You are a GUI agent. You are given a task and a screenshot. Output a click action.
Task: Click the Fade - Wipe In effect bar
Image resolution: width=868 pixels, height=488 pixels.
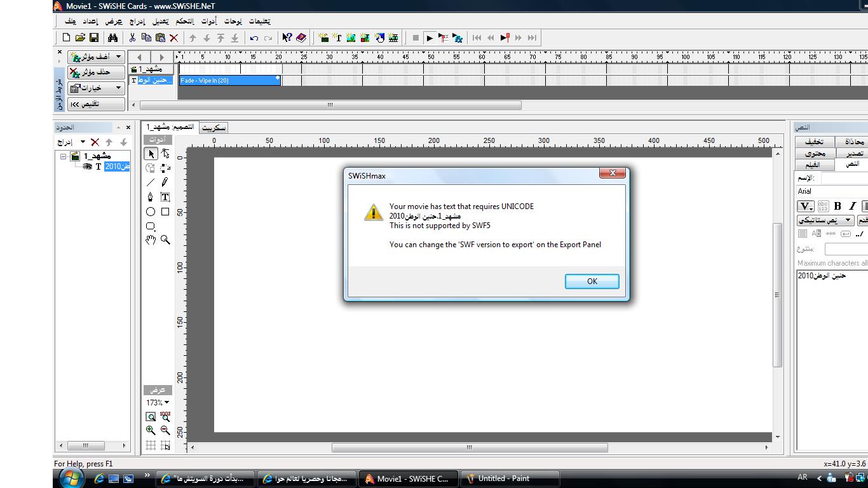click(229, 81)
